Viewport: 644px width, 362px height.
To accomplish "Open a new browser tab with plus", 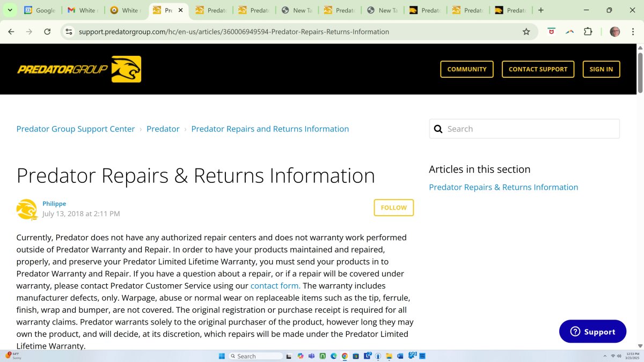I will (541, 10).
